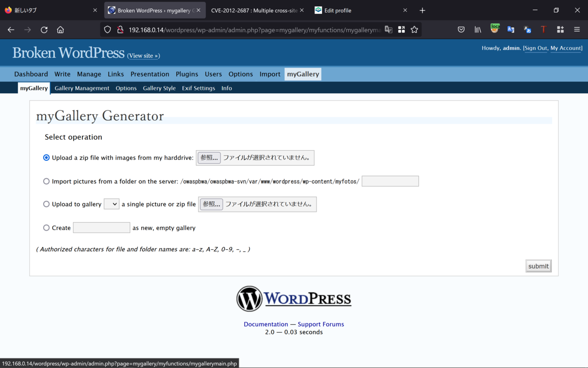Open the Import admin menu

click(270, 74)
